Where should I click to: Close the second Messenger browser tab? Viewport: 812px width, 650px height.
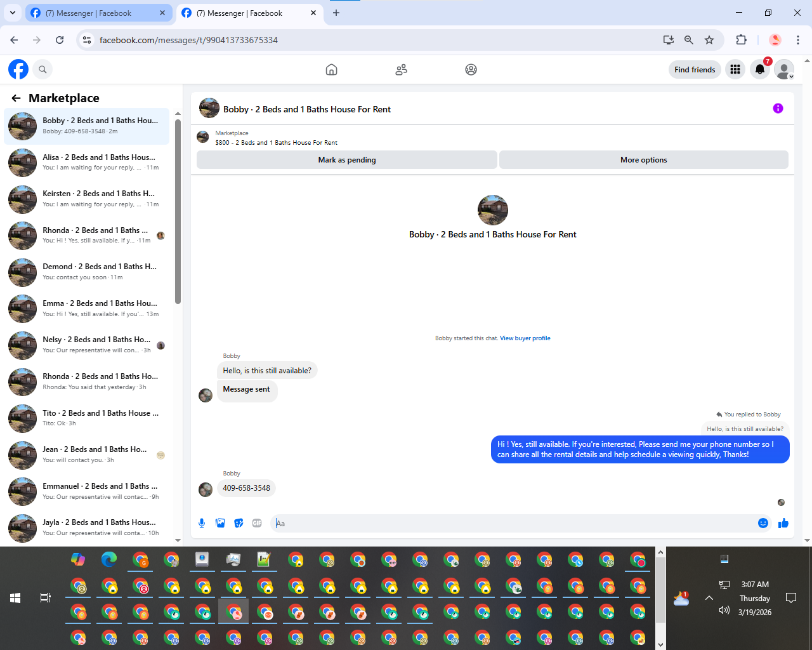click(313, 13)
